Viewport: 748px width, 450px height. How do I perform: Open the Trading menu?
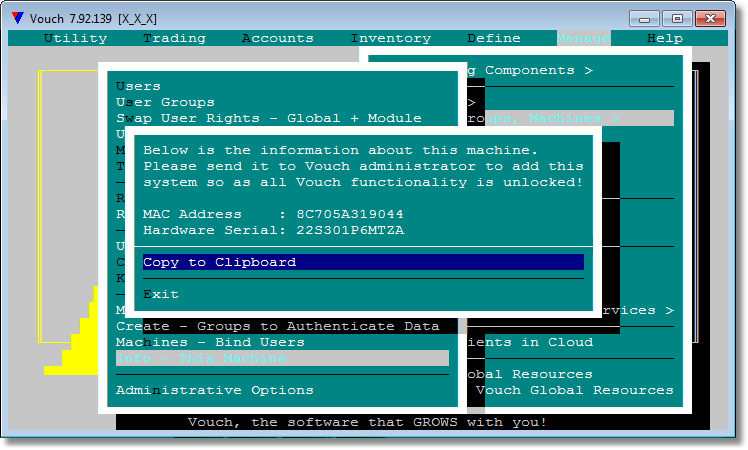[175, 38]
